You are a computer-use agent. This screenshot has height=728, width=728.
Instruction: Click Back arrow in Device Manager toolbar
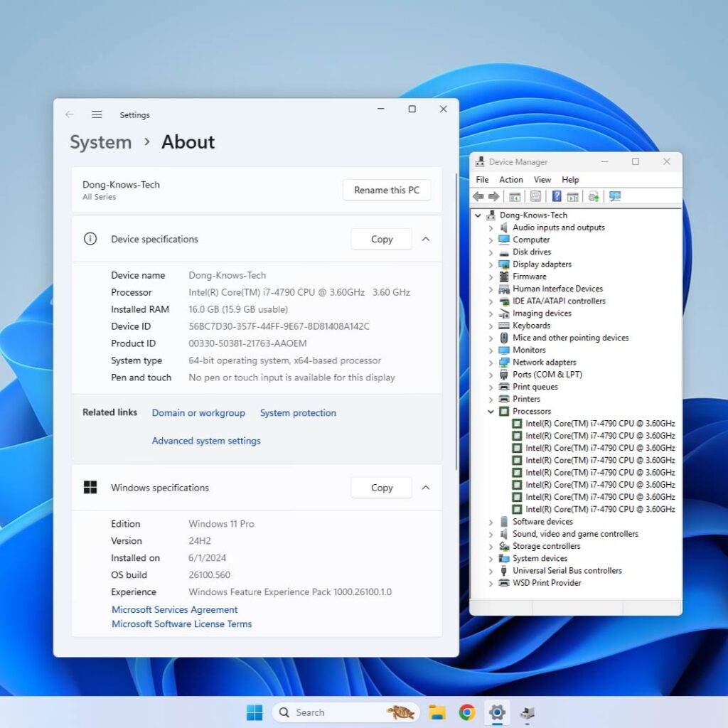(x=478, y=196)
